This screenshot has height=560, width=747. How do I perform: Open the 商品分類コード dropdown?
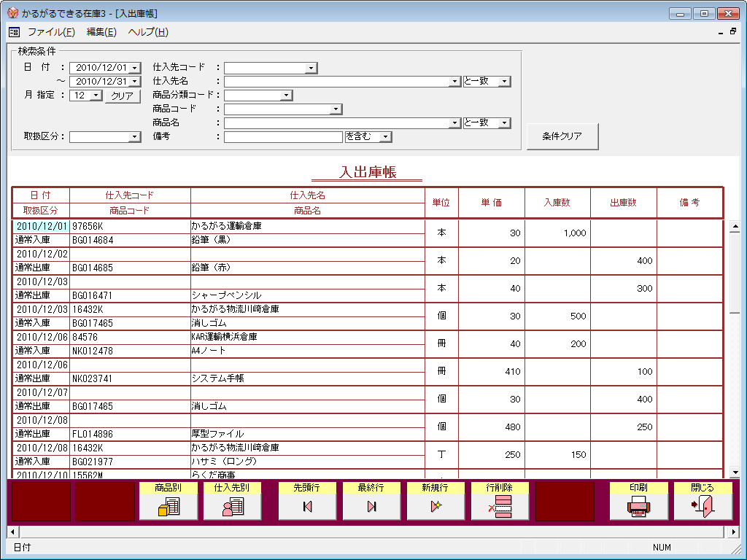point(286,96)
